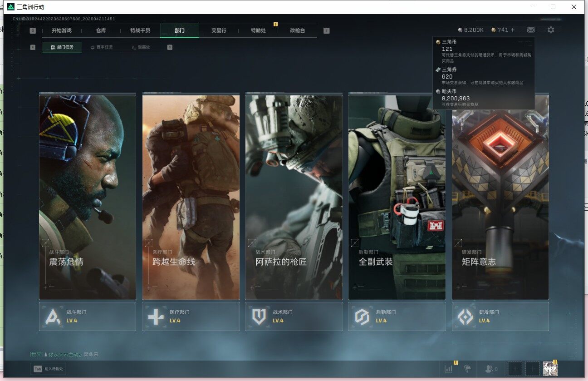Click the Tab 进入特勤处 button
The width and height of the screenshot is (588, 381).
(49, 369)
